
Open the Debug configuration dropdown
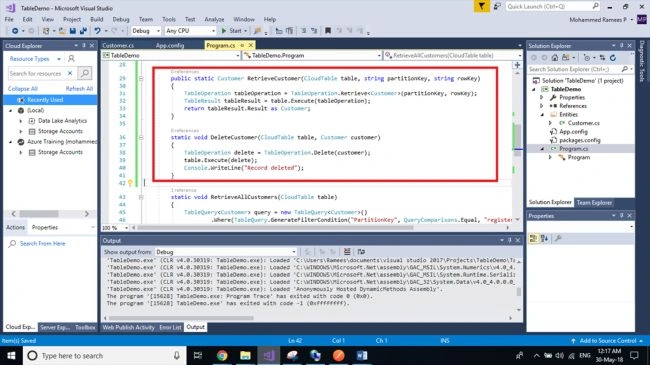click(x=146, y=31)
